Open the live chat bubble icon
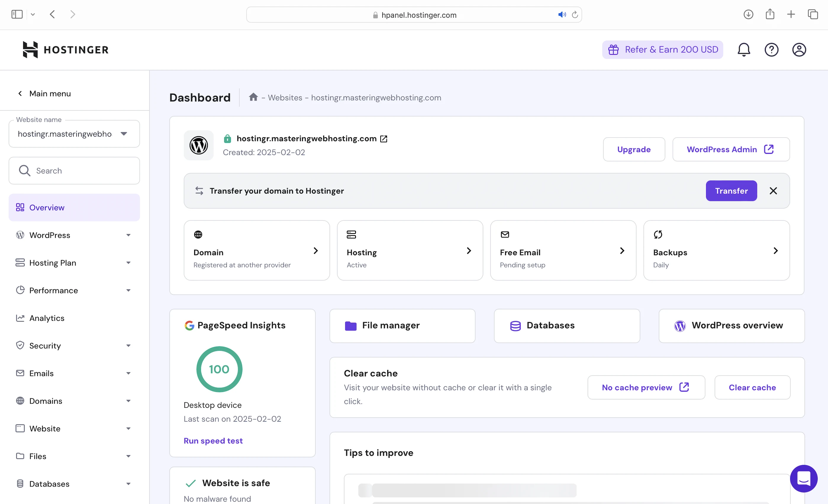 click(x=803, y=478)
